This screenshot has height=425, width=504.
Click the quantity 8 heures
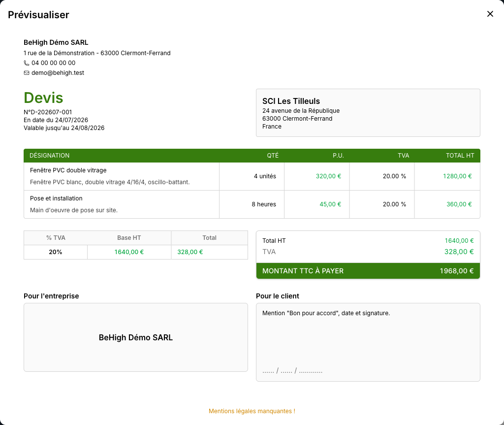(x=264, y=204)
